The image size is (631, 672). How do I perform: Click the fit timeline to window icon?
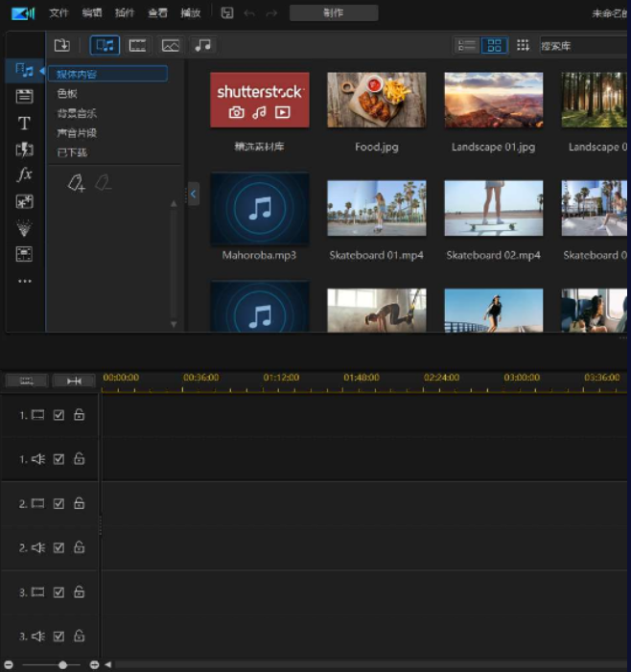point(74,381)
